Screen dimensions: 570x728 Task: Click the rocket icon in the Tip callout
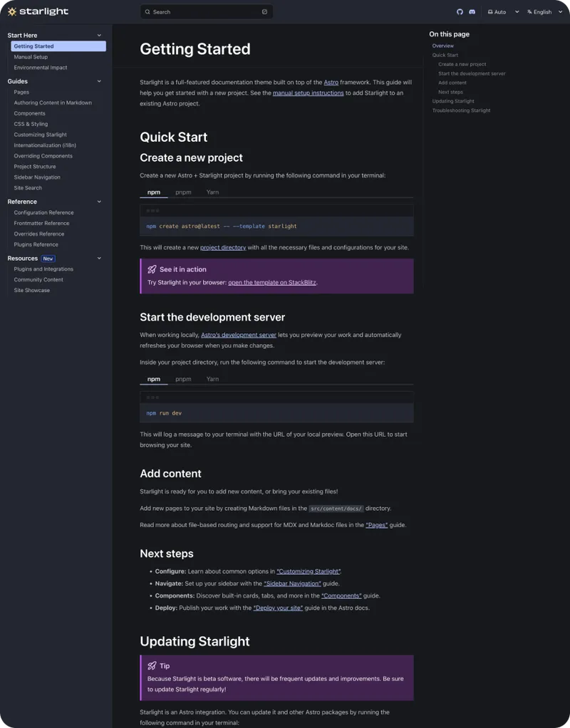(x=152, y=666)
